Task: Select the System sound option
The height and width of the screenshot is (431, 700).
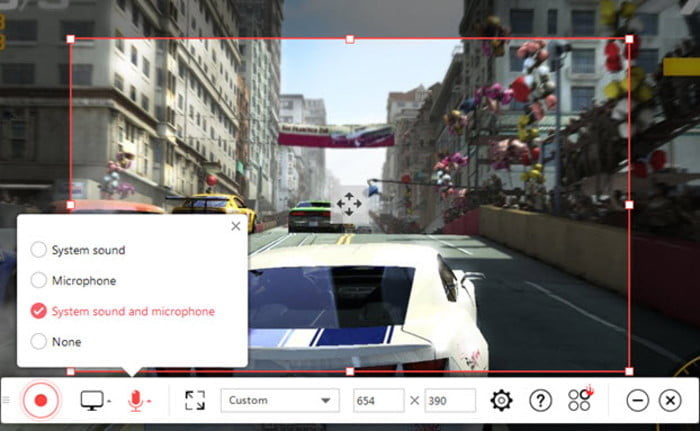Action: click(x=39, y=250)
